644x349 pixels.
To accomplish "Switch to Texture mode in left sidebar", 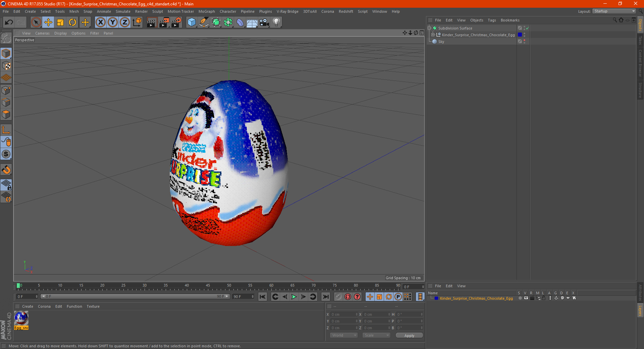I will (6, 66).
